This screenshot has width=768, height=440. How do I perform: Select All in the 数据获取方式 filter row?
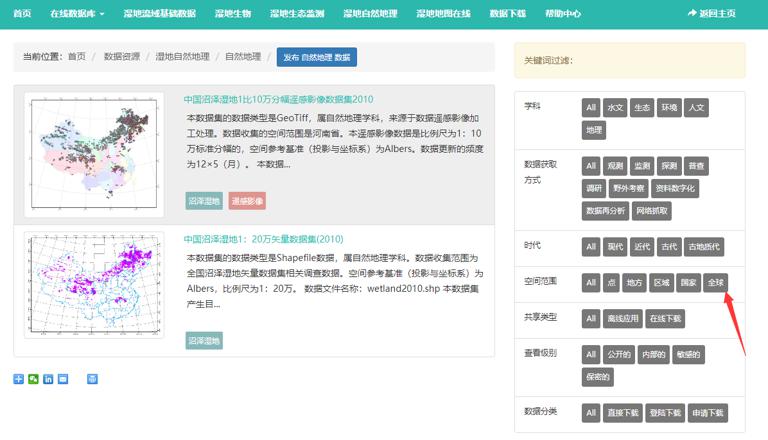[591, 166]
